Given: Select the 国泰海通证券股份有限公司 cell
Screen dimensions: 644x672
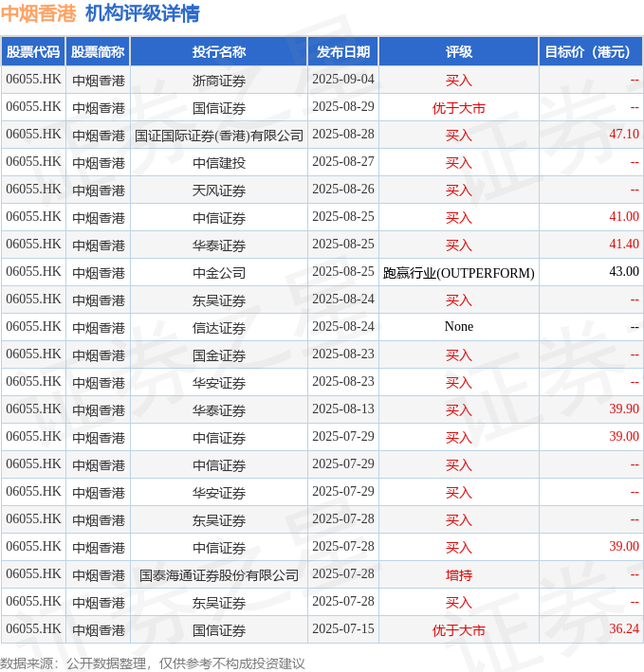Looking at the screenshot, I should coord(219,574).
